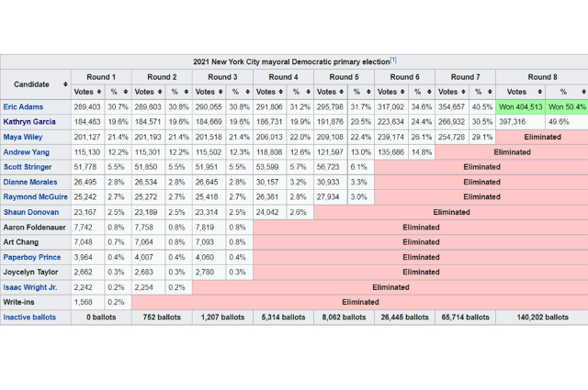
Task: Sort by Round 4 percent arrow
Action: (x=309, y=92)
